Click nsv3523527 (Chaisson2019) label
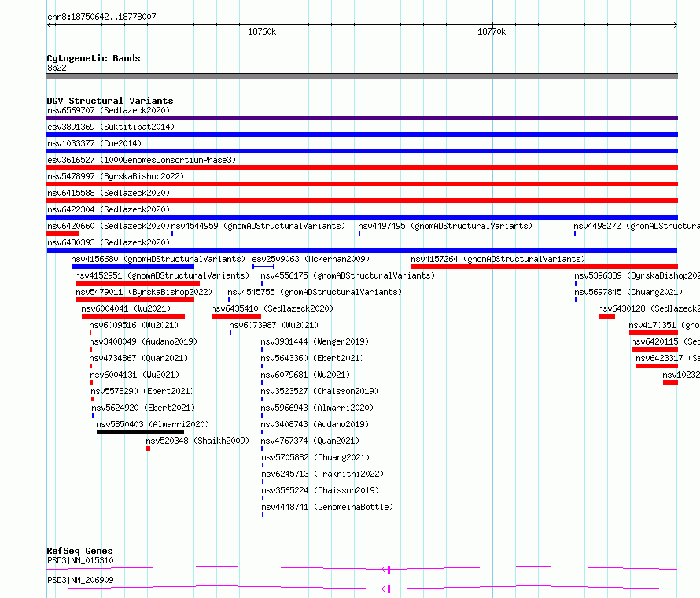The width and height of the screenshot is (700, 598). [319, 391]
